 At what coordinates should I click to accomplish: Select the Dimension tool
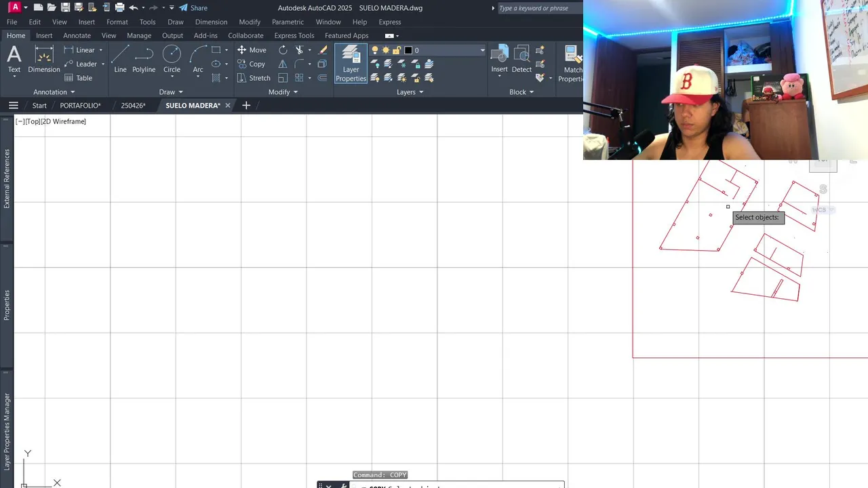(x=44, y=60)
